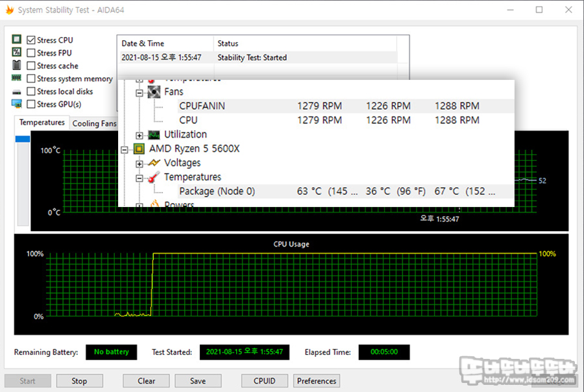Expand the Utilization tree node
This screenshot has height=392, width=584.
coord(140,136)
